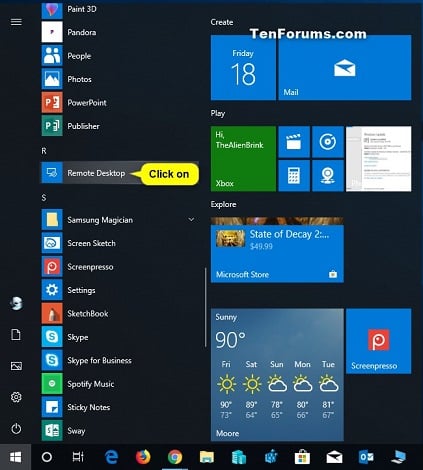Open the Mail tile

click(x=345, y=67)
